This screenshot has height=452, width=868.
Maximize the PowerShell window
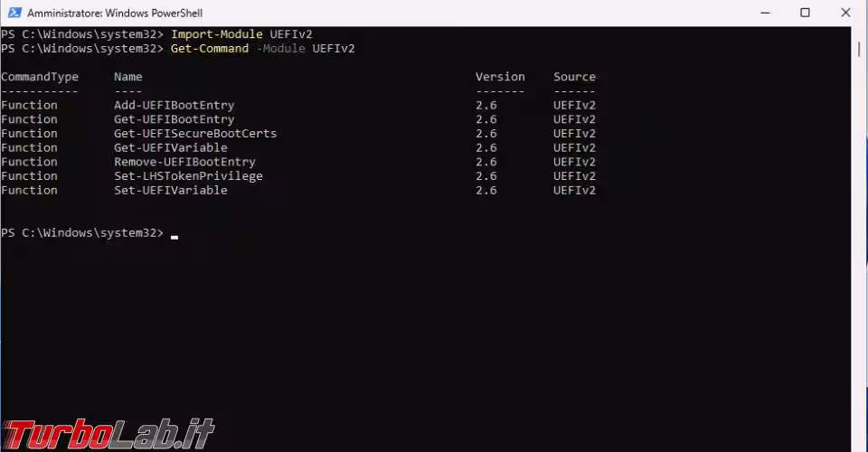pyautogui.click(x=805, y=13)
